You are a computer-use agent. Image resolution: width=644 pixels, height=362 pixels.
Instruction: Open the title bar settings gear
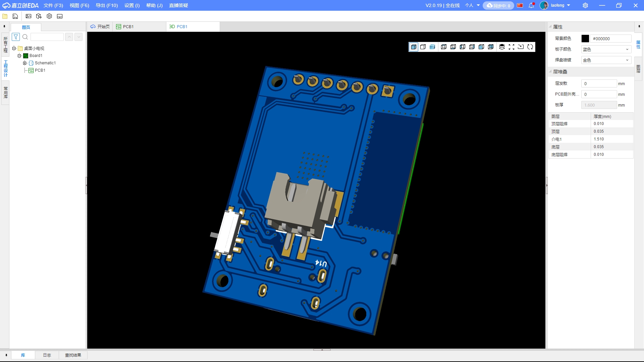coord(585,5)
